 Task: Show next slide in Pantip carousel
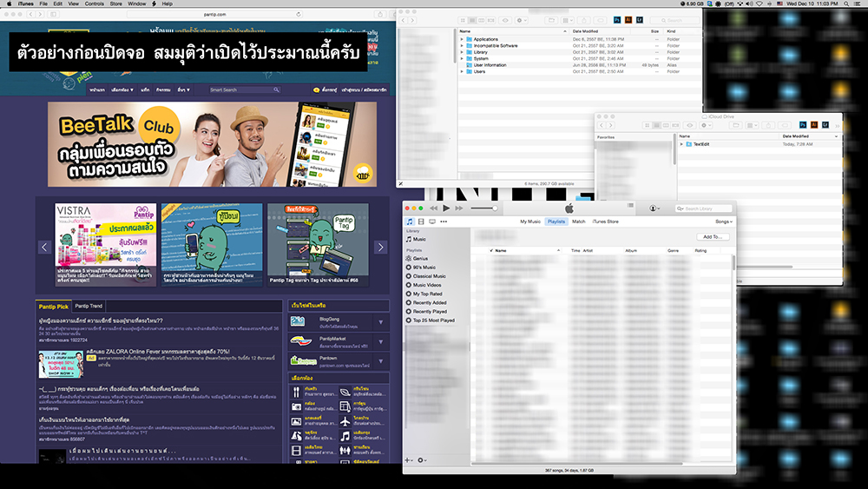(380, 247)
